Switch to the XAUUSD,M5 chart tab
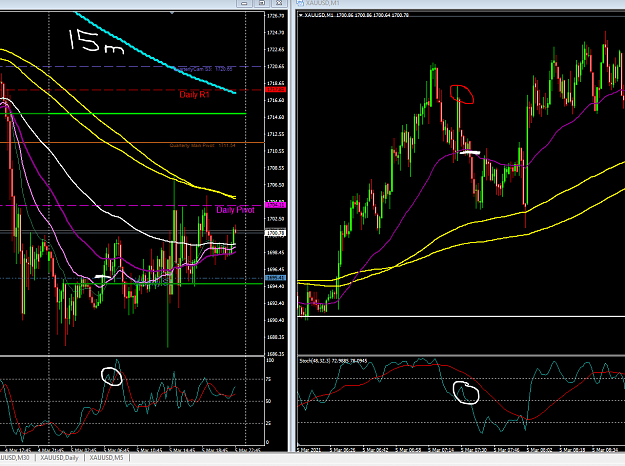This screenshot has width=625, height=466. point(106,458)
